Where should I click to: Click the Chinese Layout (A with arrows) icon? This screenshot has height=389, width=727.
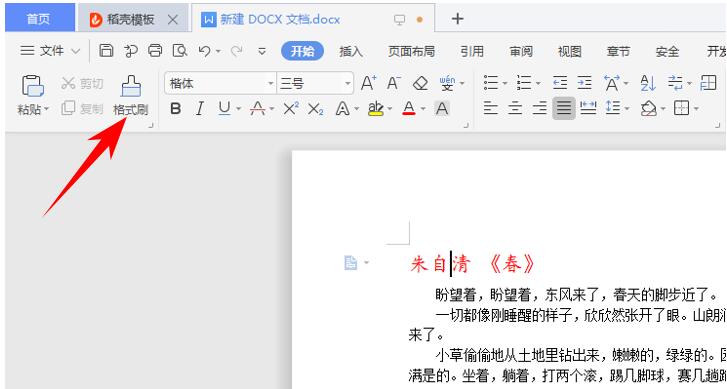tap(612, 83)
